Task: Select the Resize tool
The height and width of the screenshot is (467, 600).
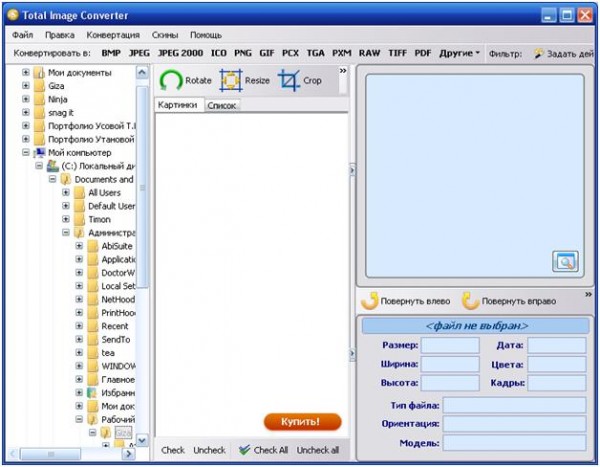Action: (245, 80)
